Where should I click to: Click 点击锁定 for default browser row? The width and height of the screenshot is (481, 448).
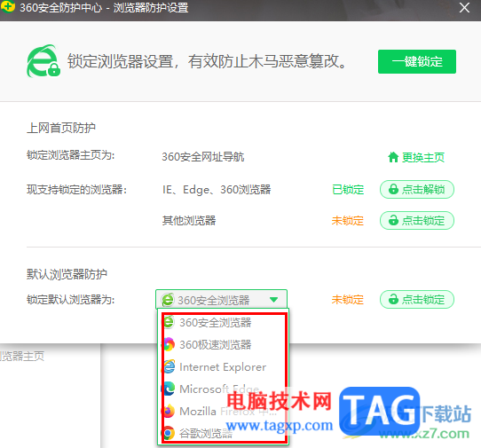point(417,299)
